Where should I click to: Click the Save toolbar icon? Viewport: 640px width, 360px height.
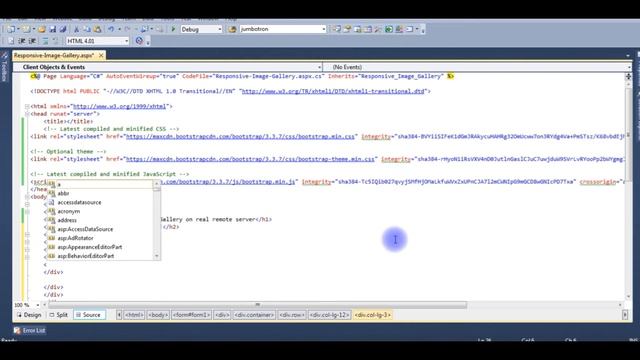53,29
